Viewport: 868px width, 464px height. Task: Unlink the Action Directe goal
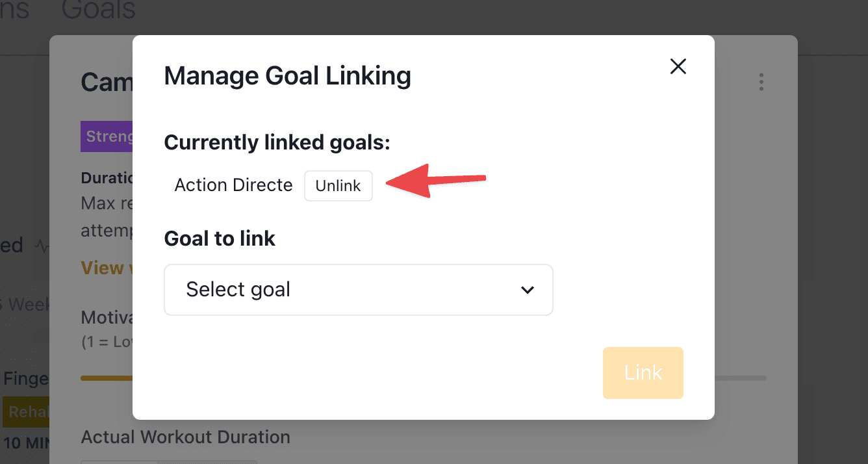338,186
